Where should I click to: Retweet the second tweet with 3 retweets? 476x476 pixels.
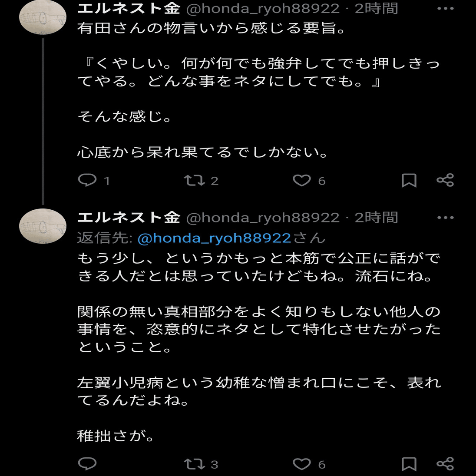[x=194, y=464]
